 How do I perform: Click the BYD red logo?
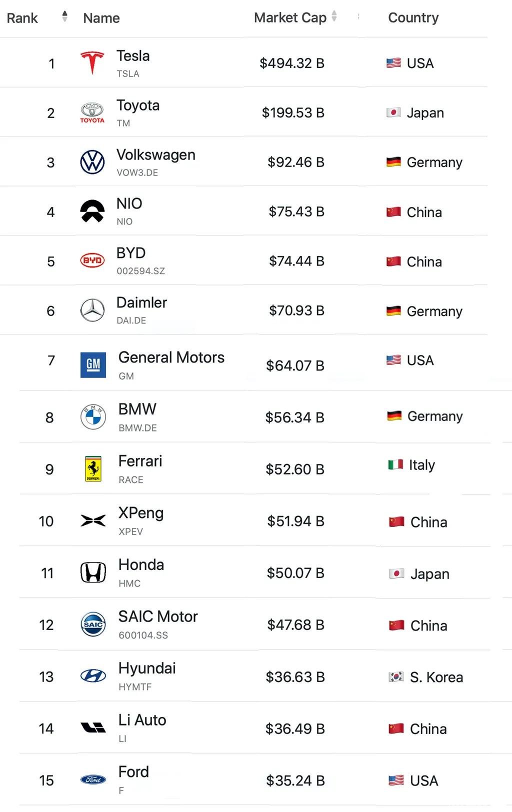(x=92, y=260)
